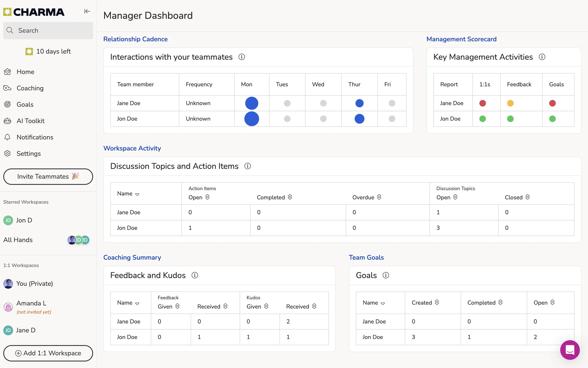Screen dimensions: 588x368
Task: Open Coaching from the sidebar
Action: click(30, 88)
